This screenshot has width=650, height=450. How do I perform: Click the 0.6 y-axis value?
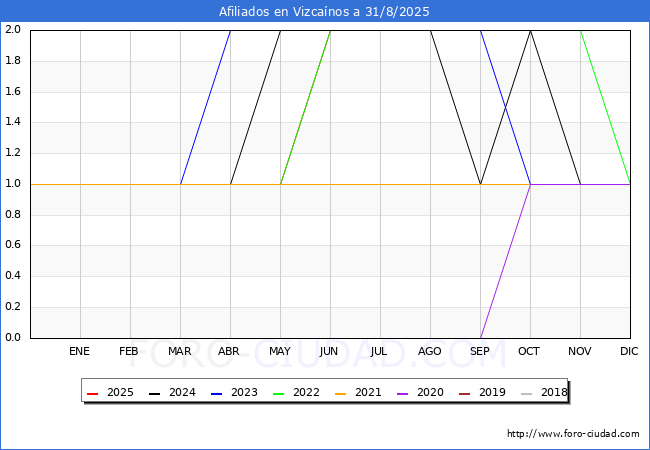pos(13,245)
